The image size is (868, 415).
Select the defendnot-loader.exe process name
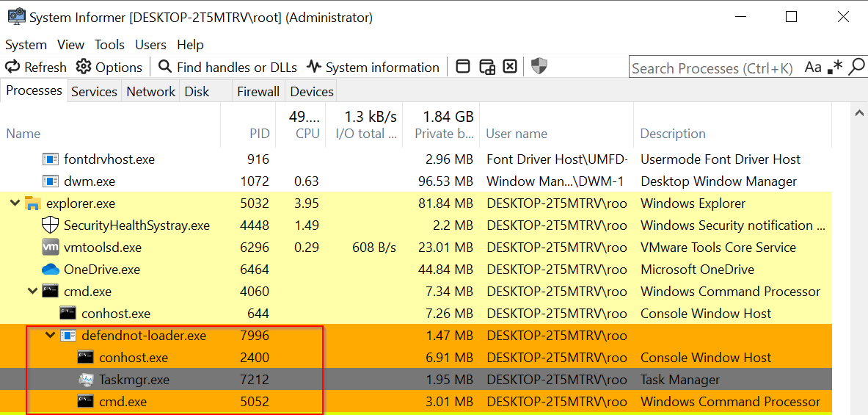(144, 335)
